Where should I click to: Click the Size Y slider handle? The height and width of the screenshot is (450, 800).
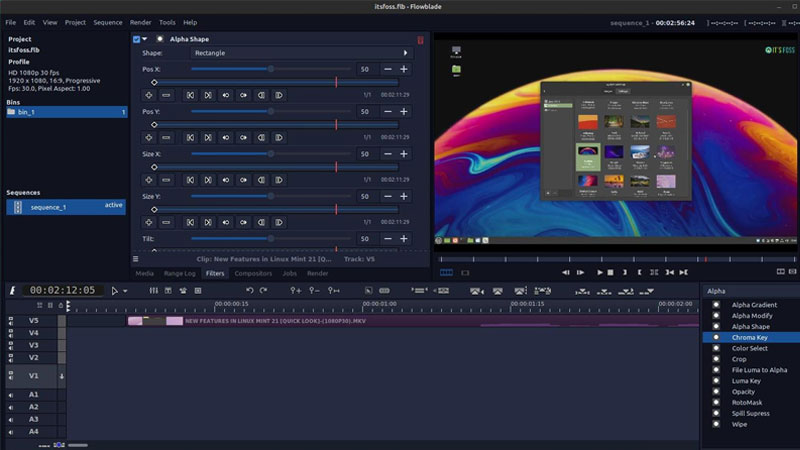[271, 196]
